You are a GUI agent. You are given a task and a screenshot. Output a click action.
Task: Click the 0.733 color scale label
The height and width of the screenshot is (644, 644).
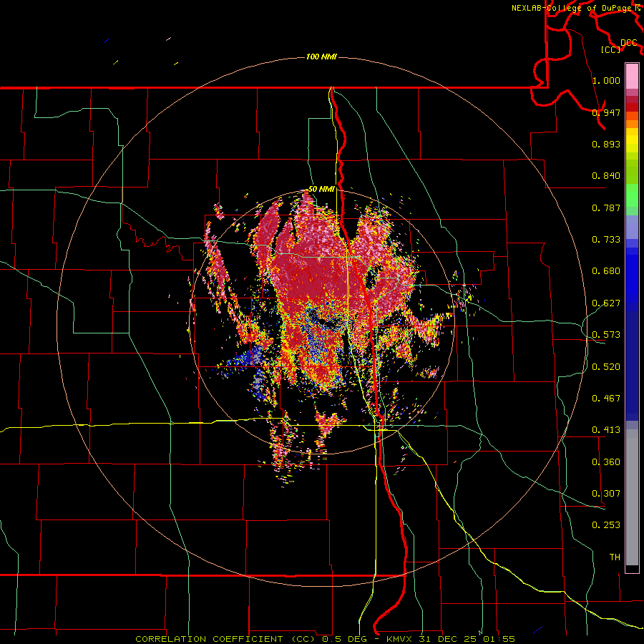point(606,240)
